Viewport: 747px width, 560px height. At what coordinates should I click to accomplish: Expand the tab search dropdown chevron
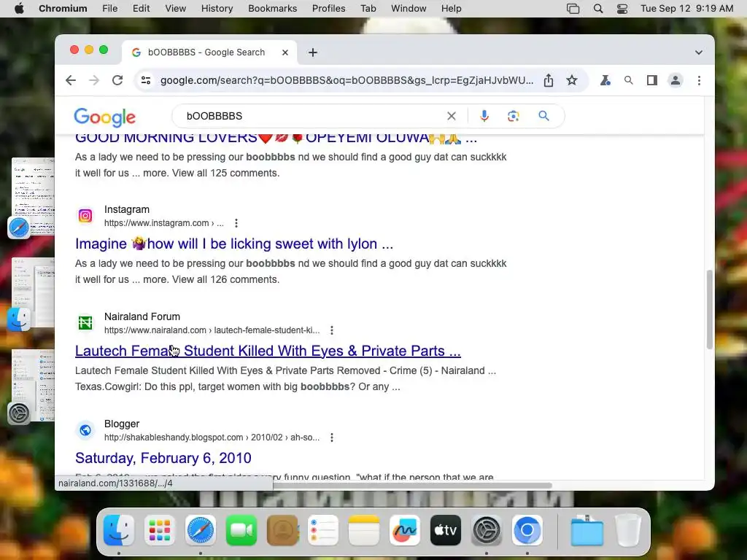698,52
